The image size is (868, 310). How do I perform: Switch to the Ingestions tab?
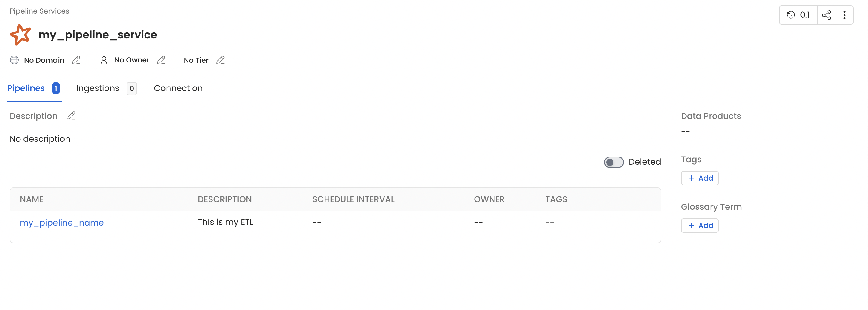click(x=97, y=88)
